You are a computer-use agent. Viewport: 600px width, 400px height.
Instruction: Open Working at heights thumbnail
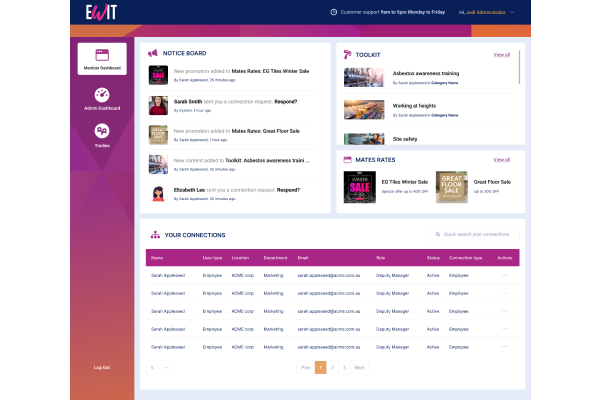[x=364, y=110]
